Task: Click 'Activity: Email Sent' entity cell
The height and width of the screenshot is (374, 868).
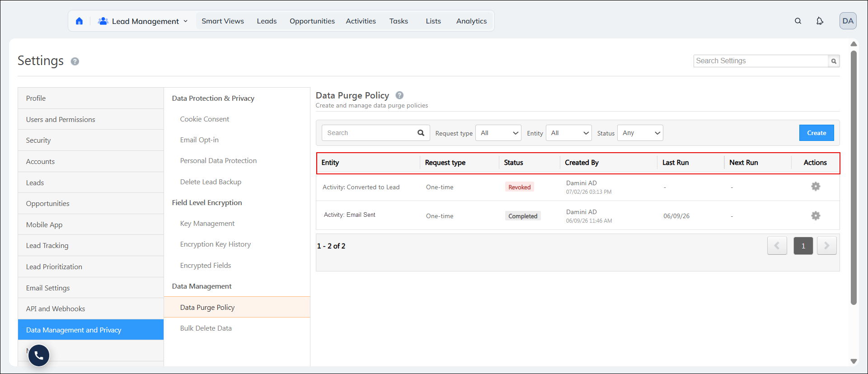Action: (350, 215)
